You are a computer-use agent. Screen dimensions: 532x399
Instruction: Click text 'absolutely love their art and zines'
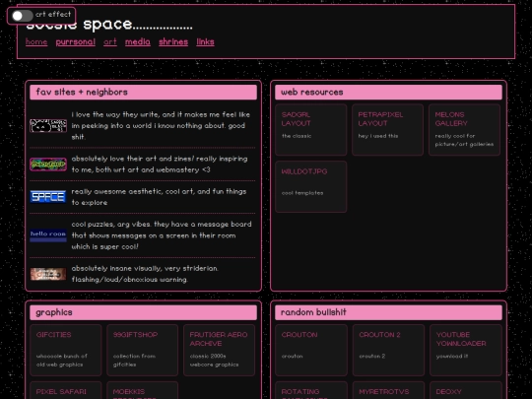(x=132, y=159)
